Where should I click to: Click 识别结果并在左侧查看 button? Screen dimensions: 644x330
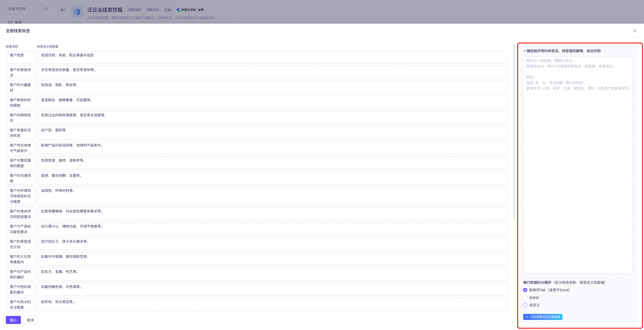543,317
